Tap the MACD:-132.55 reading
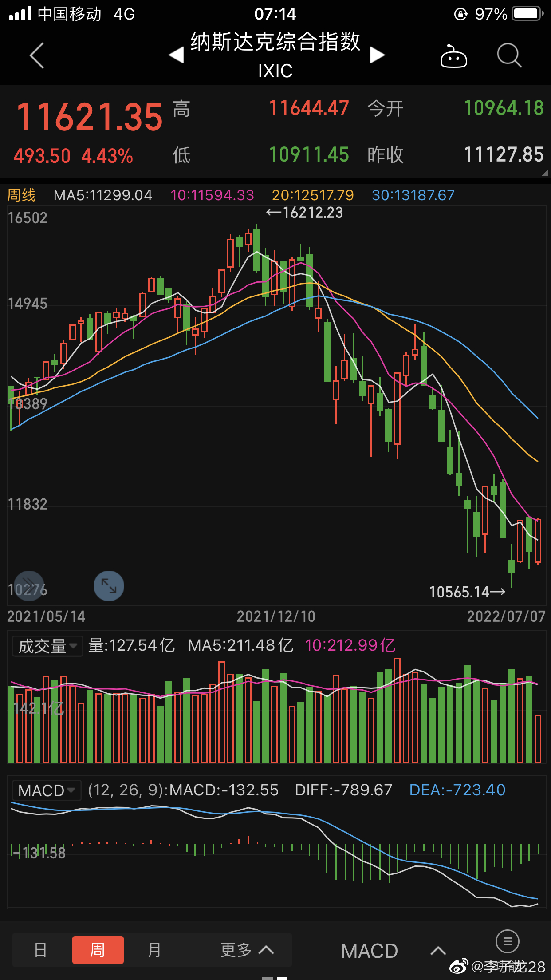This screenshot has width=551, height=980. coord(224,790)
